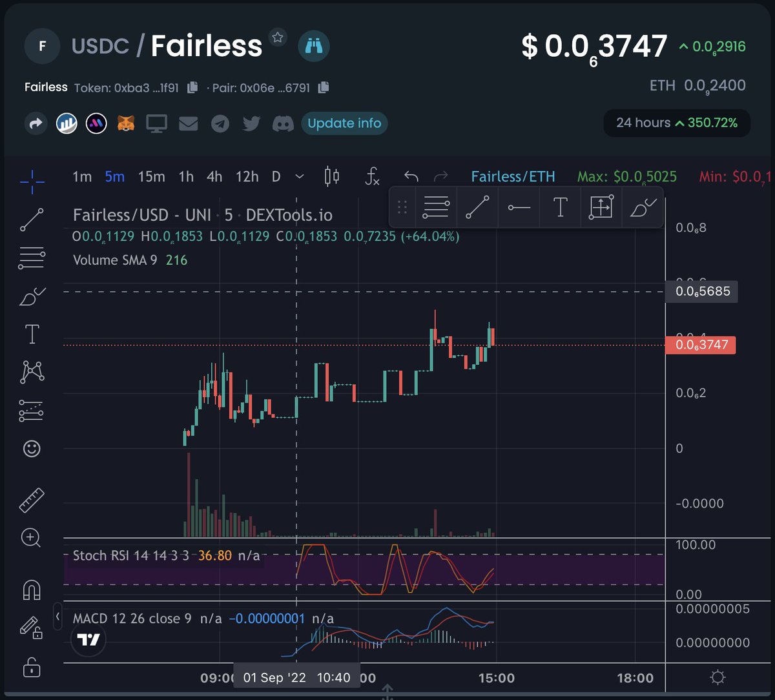The height and width of the screenshot is (700, 775).
Task: Click trend line tool in floating toolbar
Action: tap(477, 207)
